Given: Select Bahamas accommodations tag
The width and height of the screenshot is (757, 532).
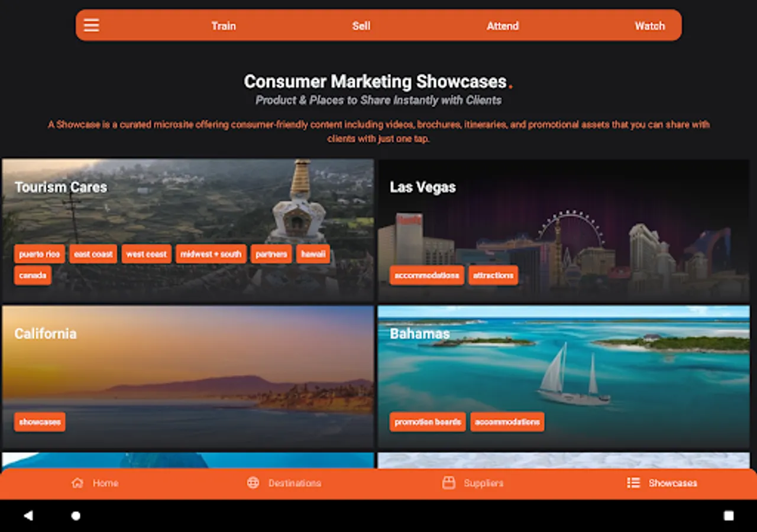Looking at the screenshot, I should click(507, 422).
